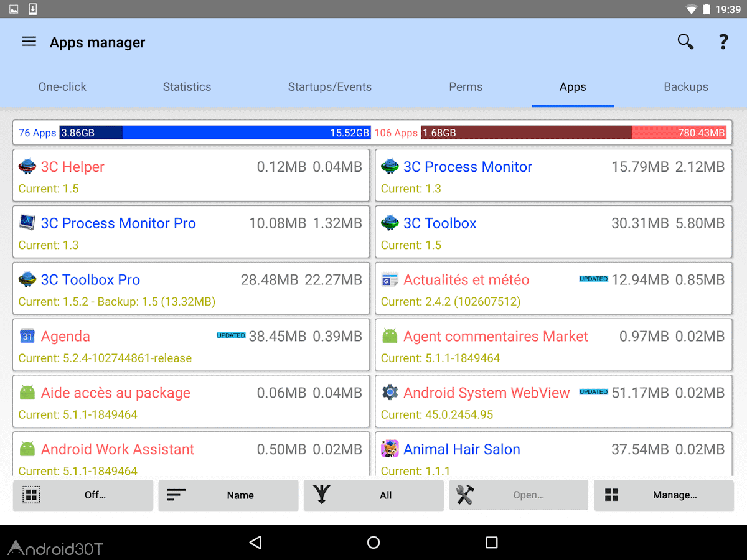Tap the Apps manager title
The image size is (747, 560).
(97, 42)
